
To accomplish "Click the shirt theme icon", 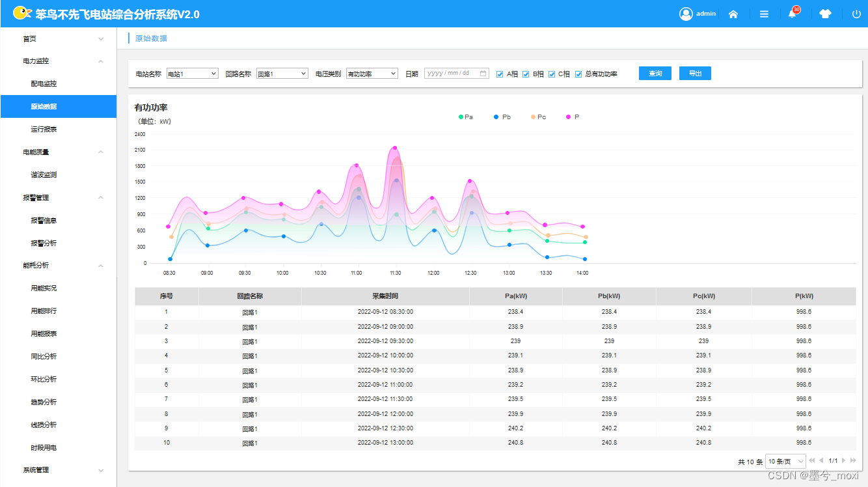I will [826, 14].
